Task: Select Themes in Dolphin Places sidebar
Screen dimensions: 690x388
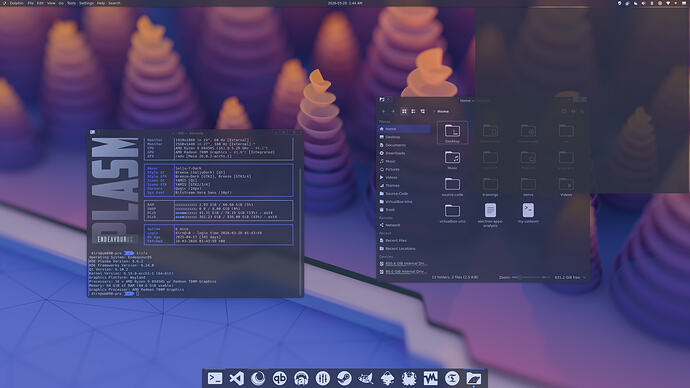Action: point(404,186)
